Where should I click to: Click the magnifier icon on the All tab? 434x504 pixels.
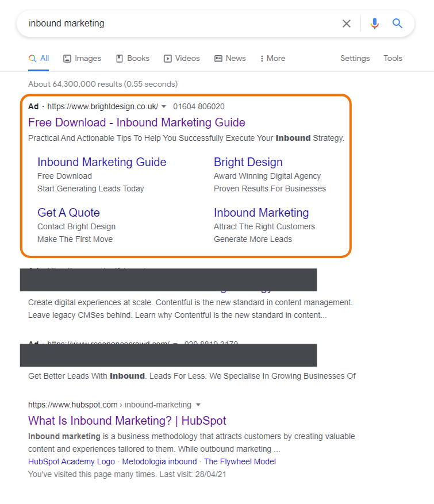pyautogui.click(x=32, y=58)
